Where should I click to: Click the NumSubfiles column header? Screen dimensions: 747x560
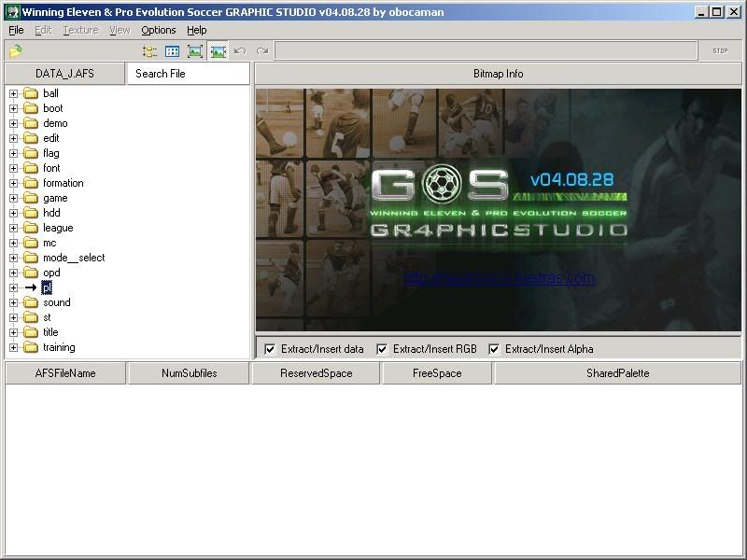190,372
